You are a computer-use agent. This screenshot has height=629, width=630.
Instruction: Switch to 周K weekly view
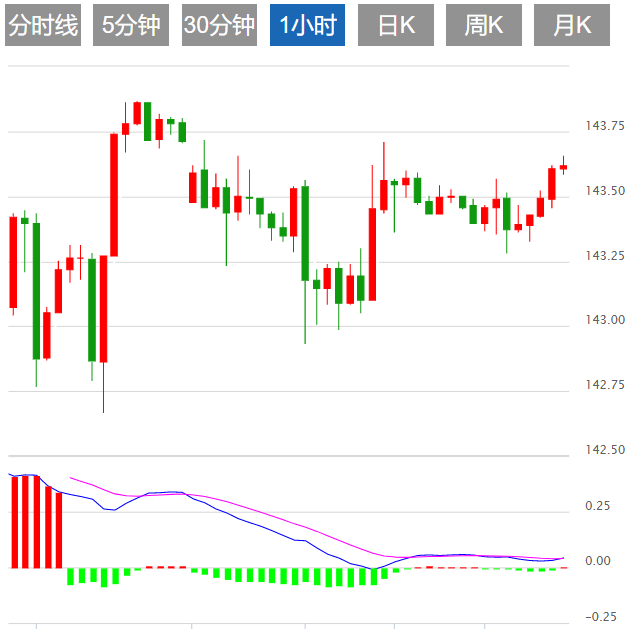(x=484, y=26)
